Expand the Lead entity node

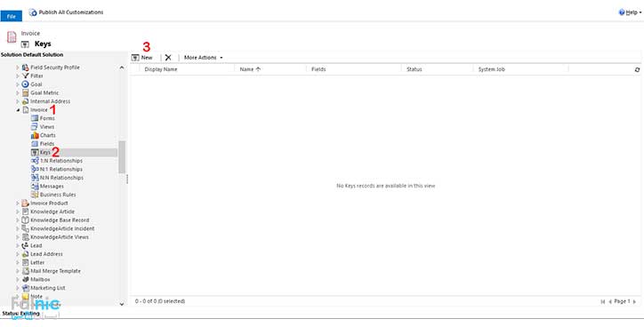[x=18, y=245]
